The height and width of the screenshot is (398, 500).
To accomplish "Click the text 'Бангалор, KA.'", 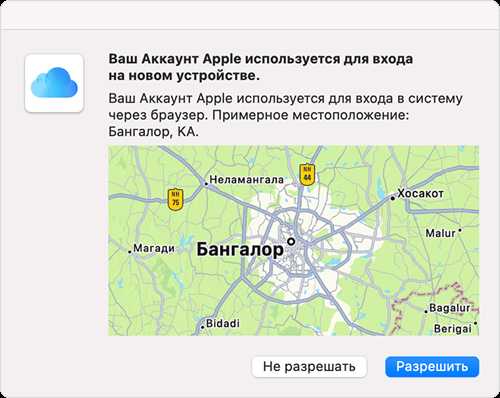I will pos(153,132).
